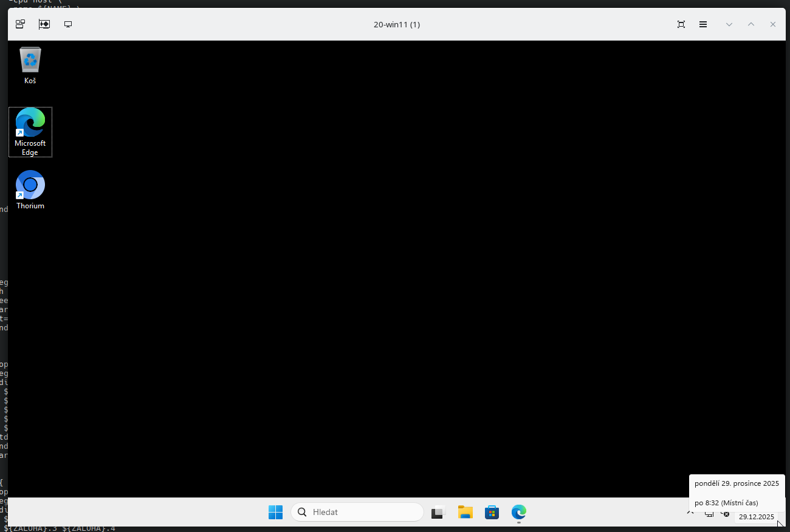Collapse with the up chevron in titlebar

coord(750,24)
